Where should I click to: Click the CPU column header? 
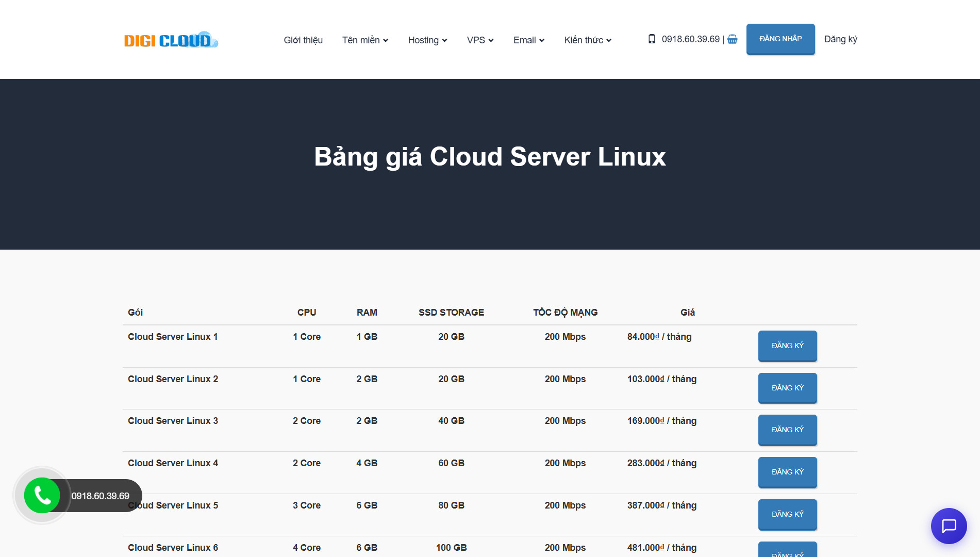pyautogui.click(x=307, y=313)
